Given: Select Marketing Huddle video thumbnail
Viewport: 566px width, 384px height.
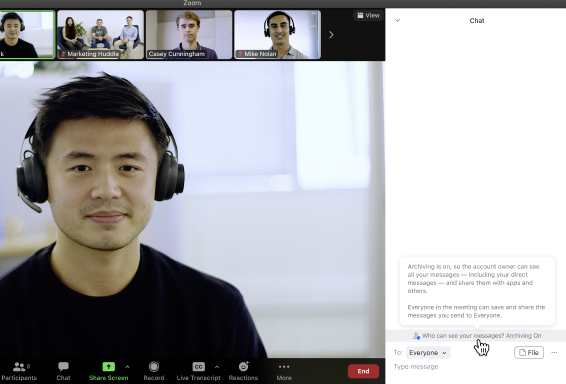Looking at the screenshot, I should point(100,34).
